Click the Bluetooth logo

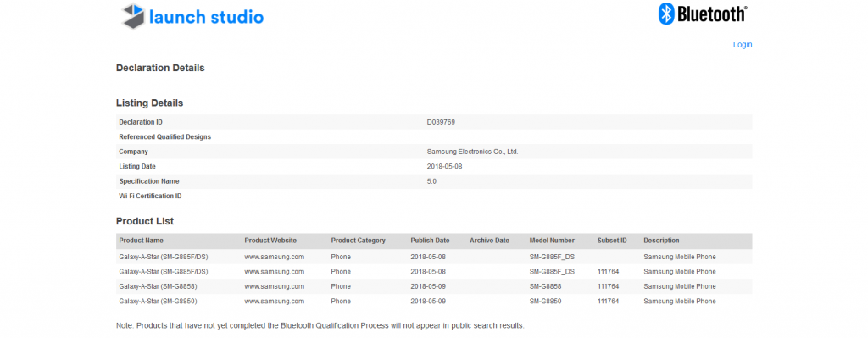tap(703, 14)
